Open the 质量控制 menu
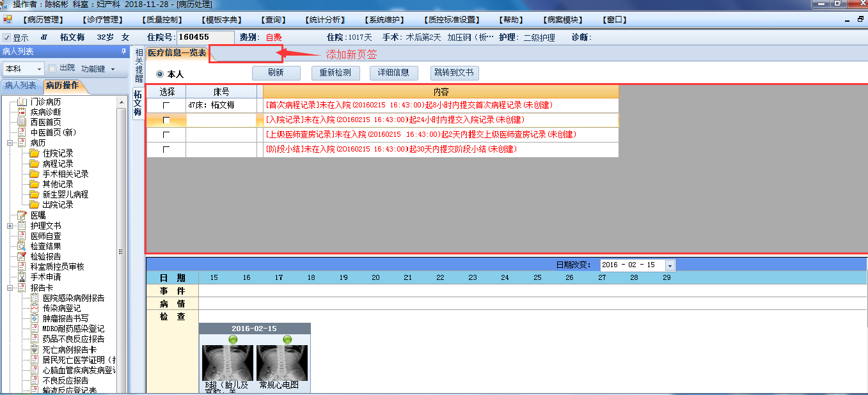Screen dimensions: 868x395 [162, 20]
